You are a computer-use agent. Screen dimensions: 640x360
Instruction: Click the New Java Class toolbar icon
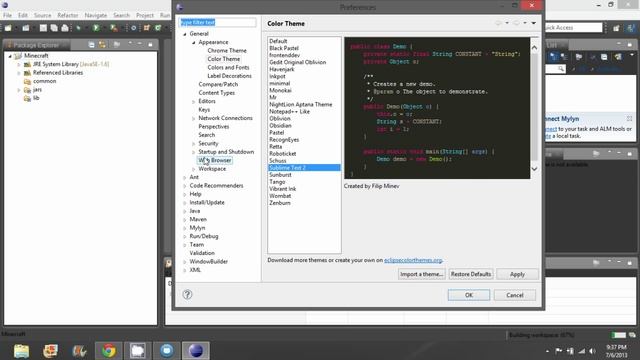[158, 28]
